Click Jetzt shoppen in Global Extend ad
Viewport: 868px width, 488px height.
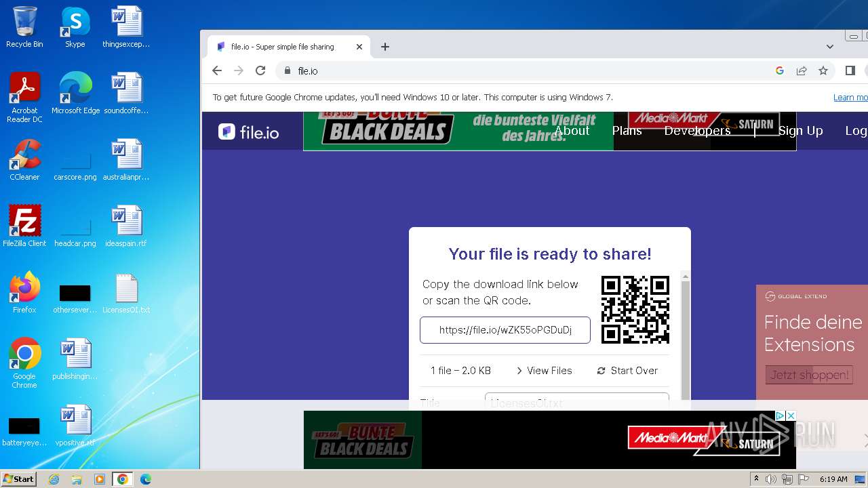[x=808, y=375]
